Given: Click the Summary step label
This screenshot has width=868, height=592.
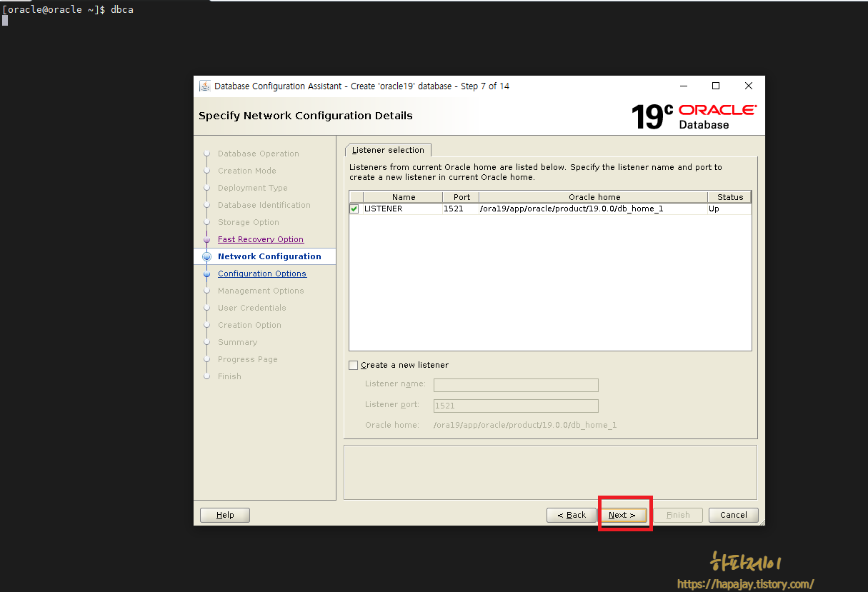Looking at the screenshot, I should click(237, 342).
